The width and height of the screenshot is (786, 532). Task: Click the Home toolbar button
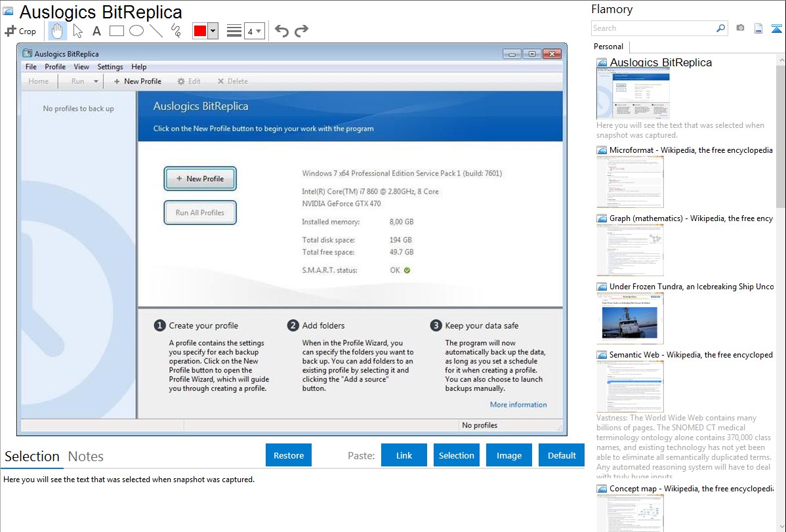(x=39, y=81)
